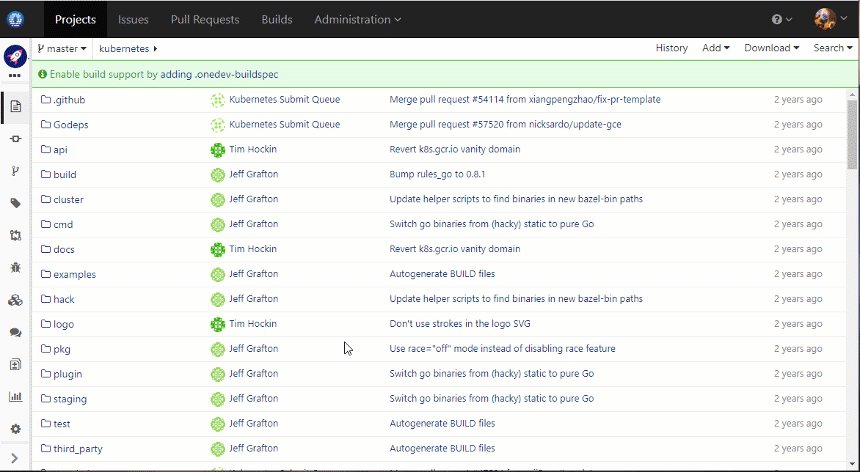Click Jeff Grafton avatar on build row
Screen dimensions: 860x472
point(218,174)
